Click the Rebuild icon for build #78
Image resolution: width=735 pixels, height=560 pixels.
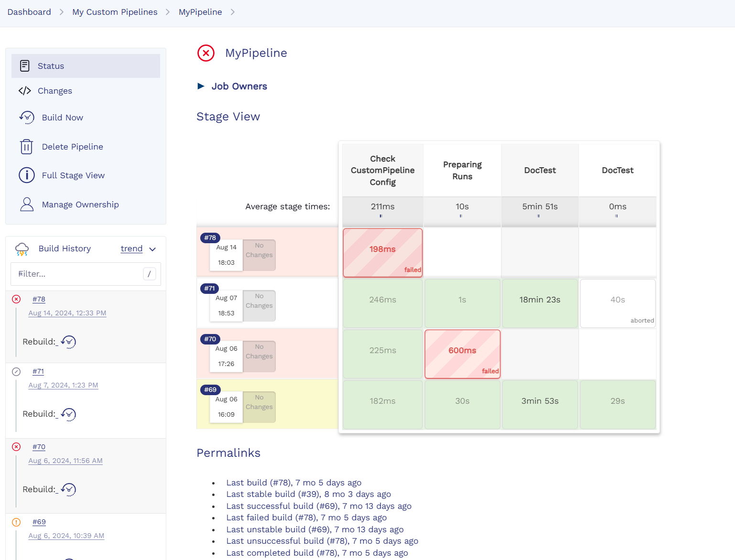click(69, 342)
